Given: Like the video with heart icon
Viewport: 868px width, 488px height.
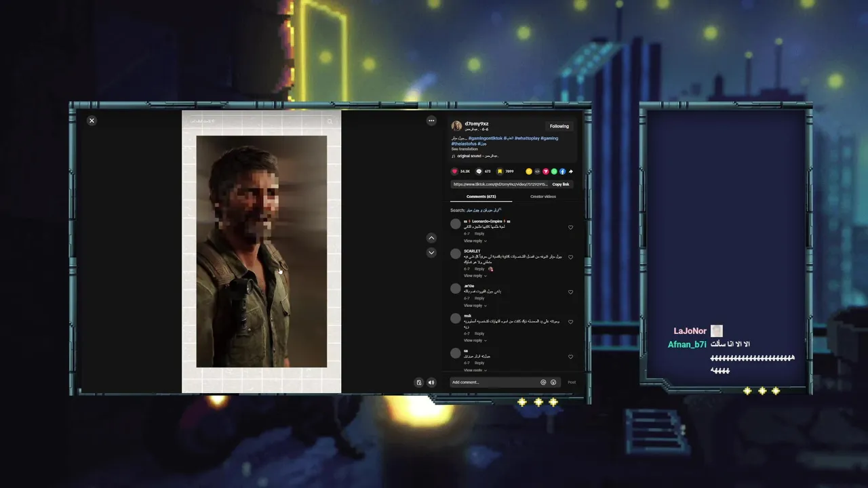Looking at the screenshot, I should pos(454,171).
